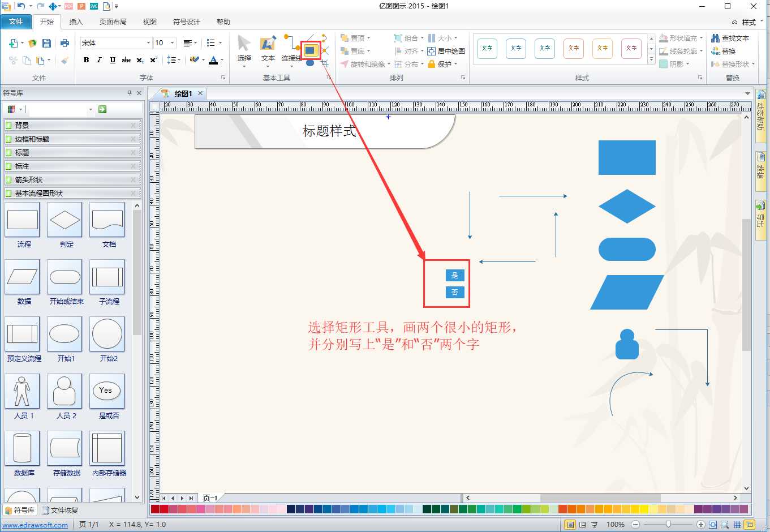Click the Format Painter brush icon
This screenshot has width=770, height=532.
(x=64, y=60)
